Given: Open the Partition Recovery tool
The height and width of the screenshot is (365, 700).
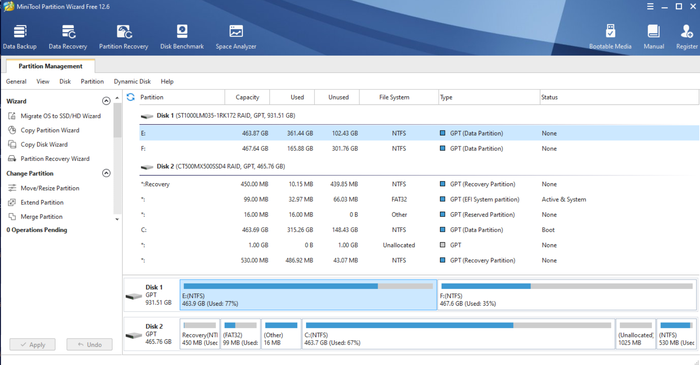Looking at the screenshot, I should 124,37.
